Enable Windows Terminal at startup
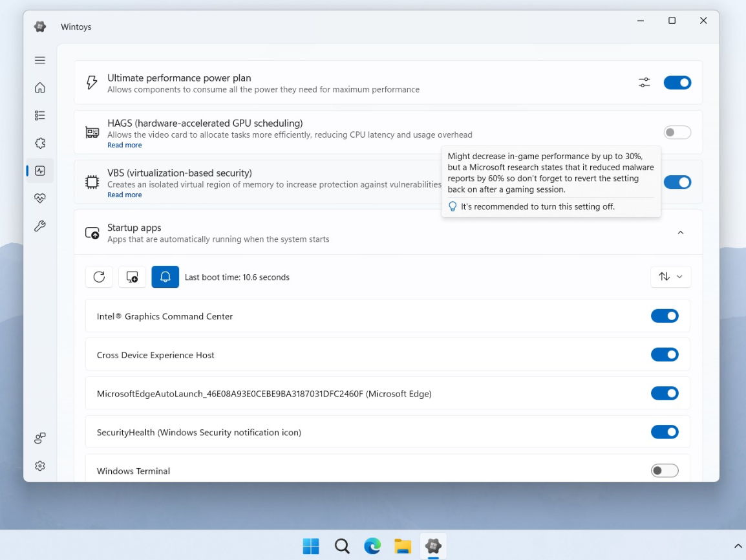 click(664, 471)
